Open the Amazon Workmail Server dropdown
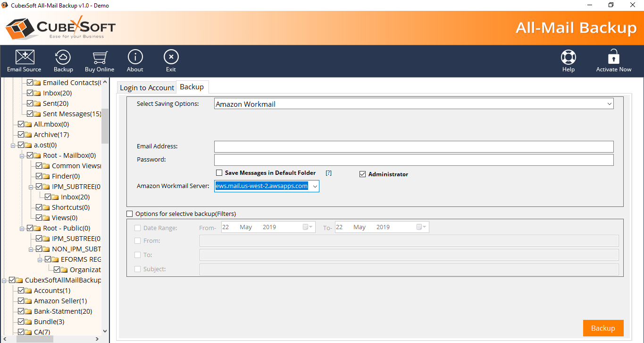Image resolution: width=644 pixels, height=343 pixels. tap(315, 186)
